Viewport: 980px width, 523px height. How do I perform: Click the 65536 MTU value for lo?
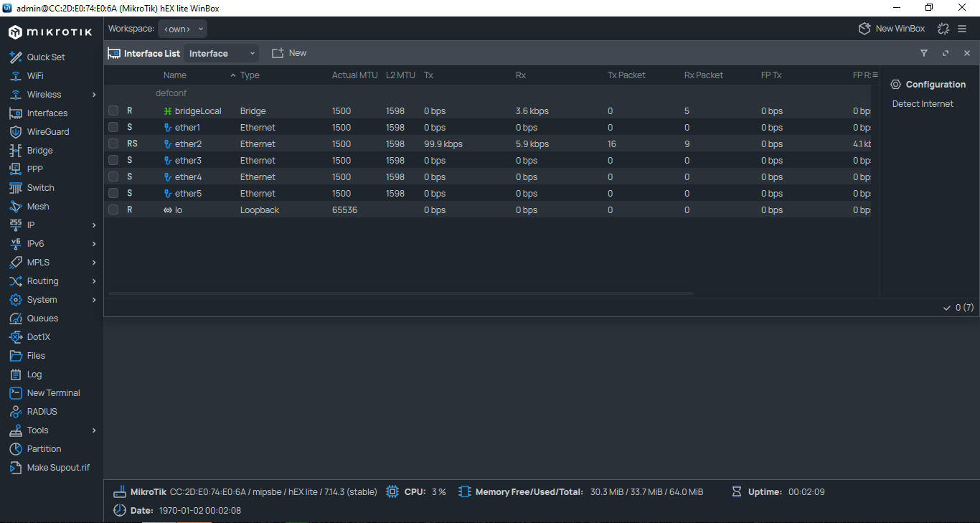[x=345, y=209]
